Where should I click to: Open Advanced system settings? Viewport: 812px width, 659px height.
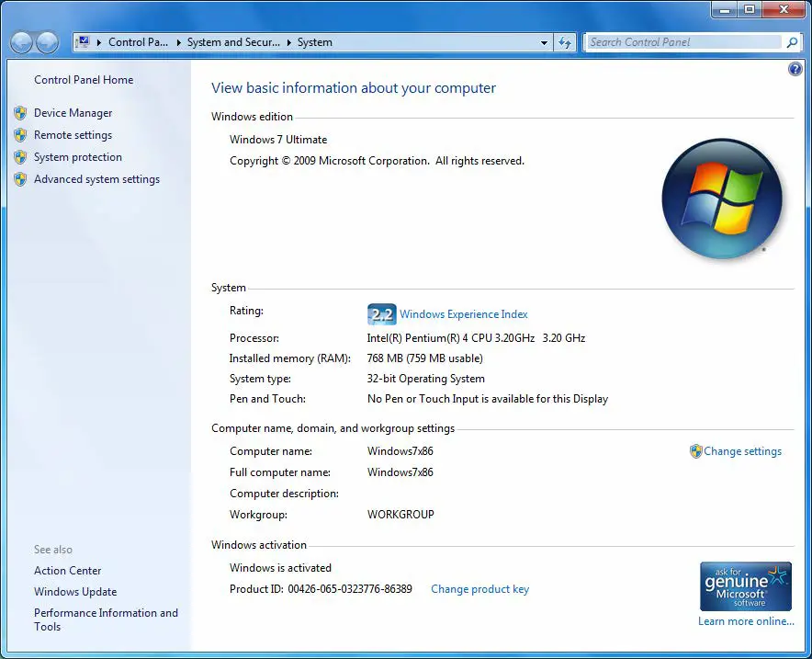point(96,179)
